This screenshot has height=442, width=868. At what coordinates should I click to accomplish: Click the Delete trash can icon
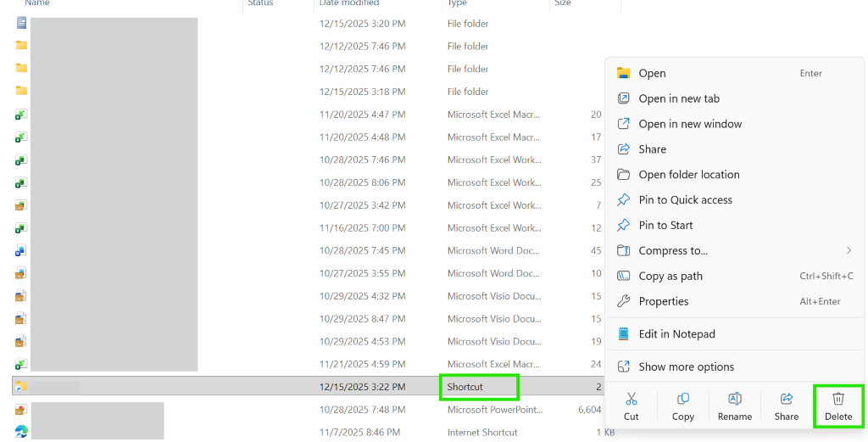point(838,399)
